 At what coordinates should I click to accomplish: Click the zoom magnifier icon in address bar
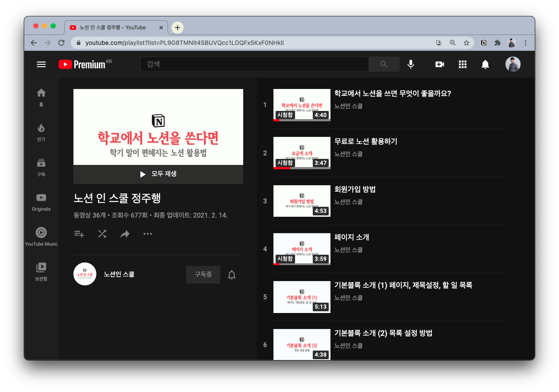click(453, 43)
